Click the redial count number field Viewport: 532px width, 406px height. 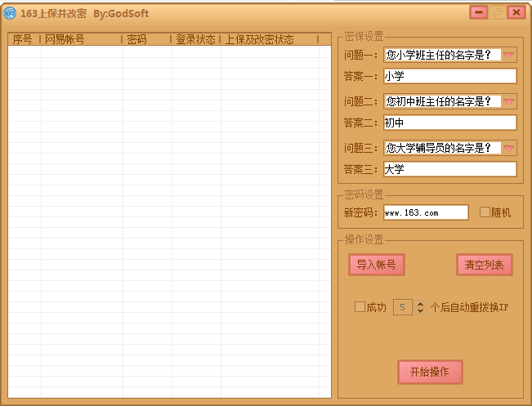click(403, 307)
